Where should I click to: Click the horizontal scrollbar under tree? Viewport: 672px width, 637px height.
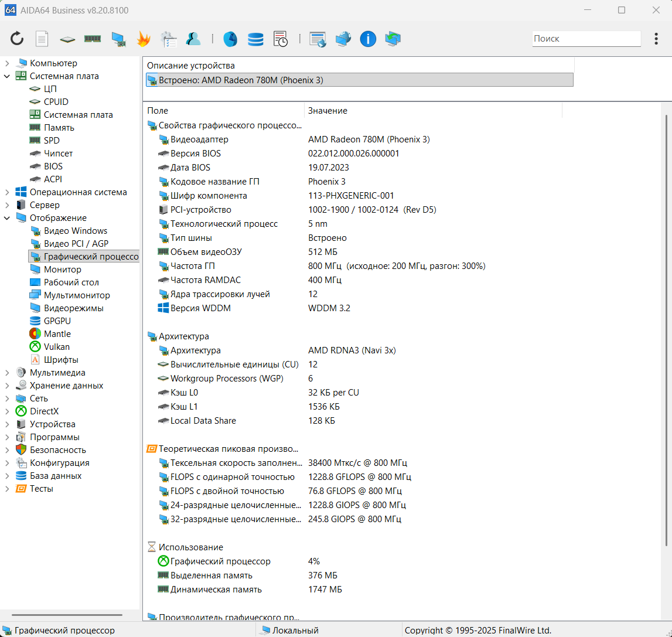67,615
